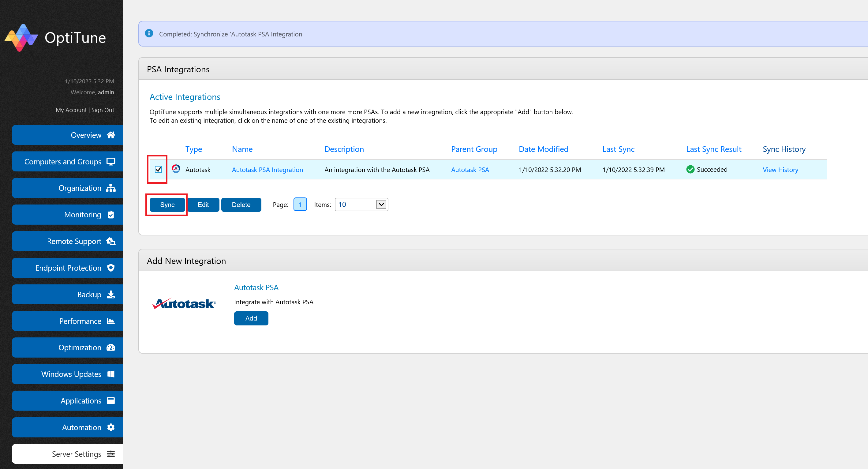This screenshot has width=868, height=469.
Task: Go to page 1
Action: [x=300, y=204]
